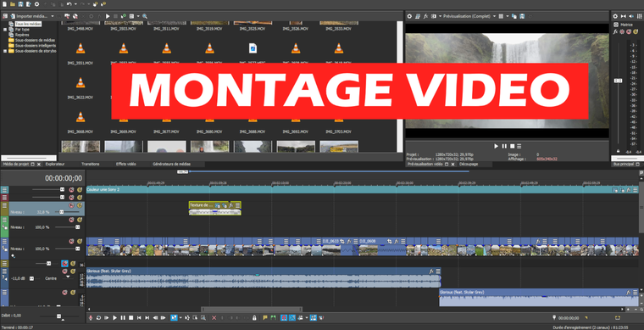Click the record microphone icon in transport bar

91,317
